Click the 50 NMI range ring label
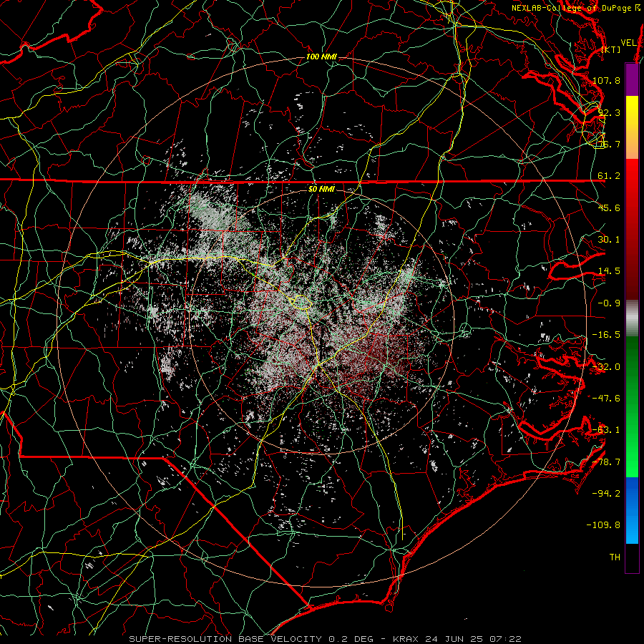Screen dimensions: 644x644 [x=321, y=189]
